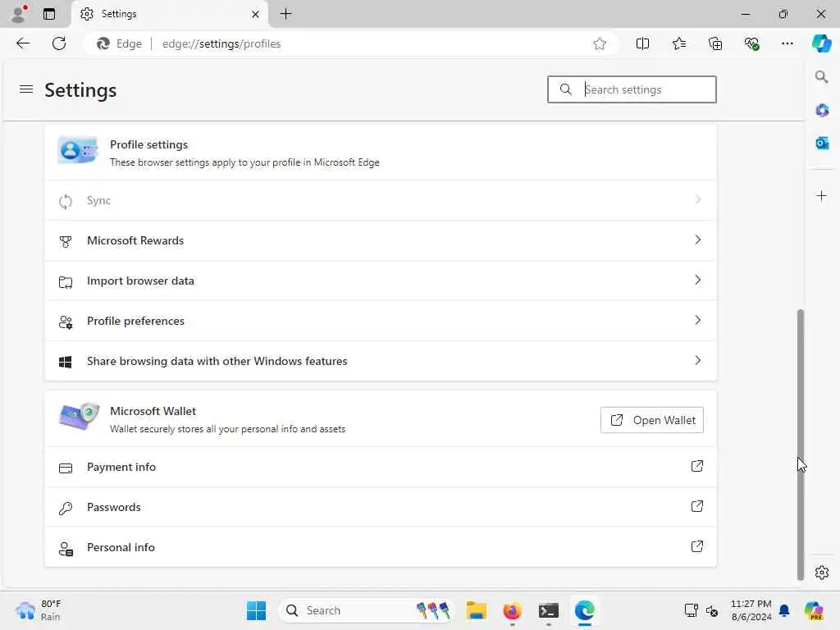Click the Microsoft Wallet icon

(80, 417)
